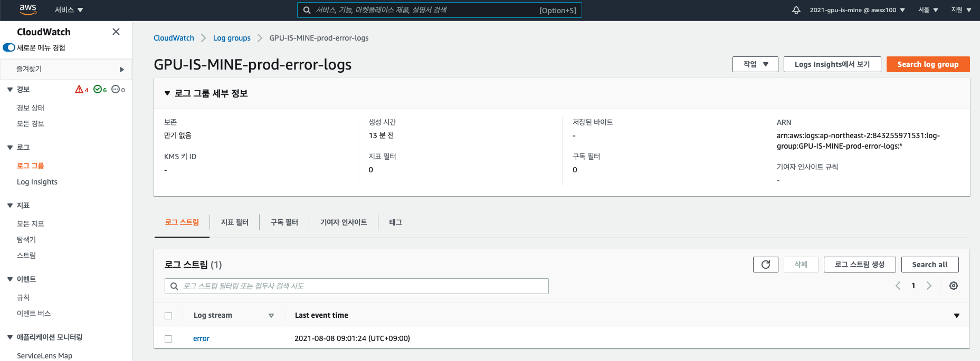Go to Log groups breadcrumb link
The width and height of the screenshot is (980, 361).
click(232, 38)
